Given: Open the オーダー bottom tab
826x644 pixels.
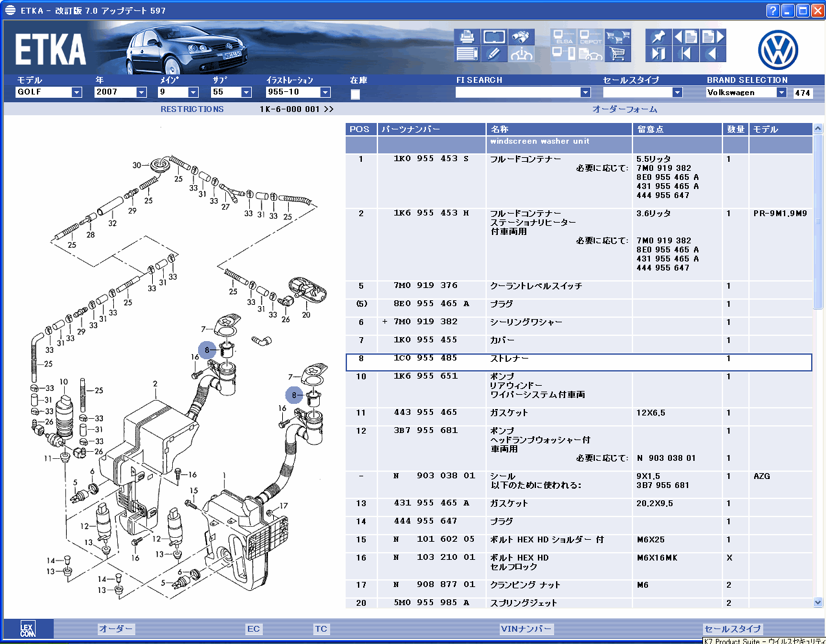Looking at the screenshot, I should (x=116, y=628).
